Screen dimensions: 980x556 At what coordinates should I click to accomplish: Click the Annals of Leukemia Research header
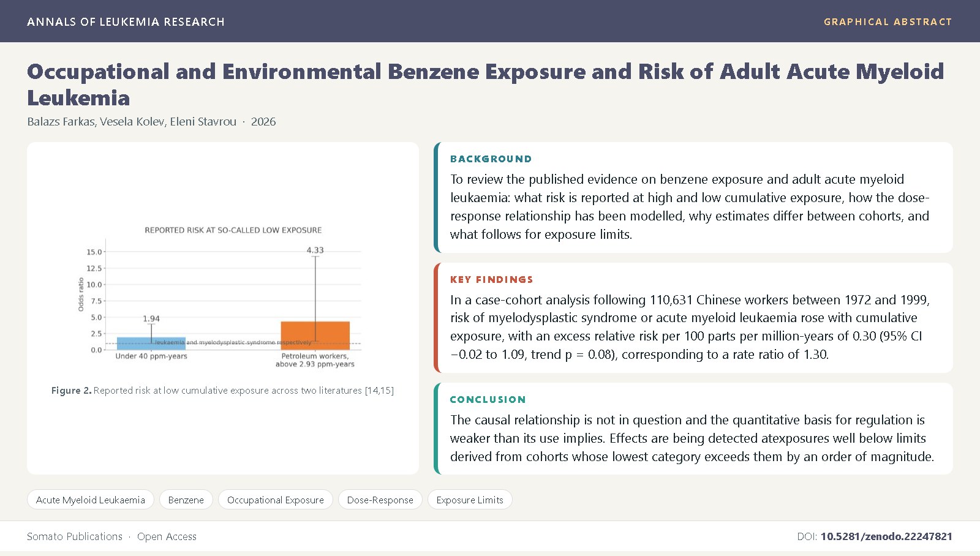click(126, 21)
